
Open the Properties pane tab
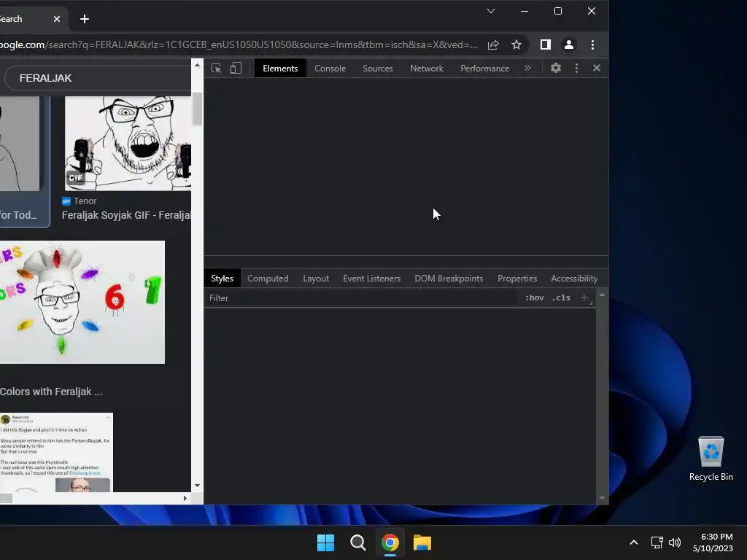[517, 279]
